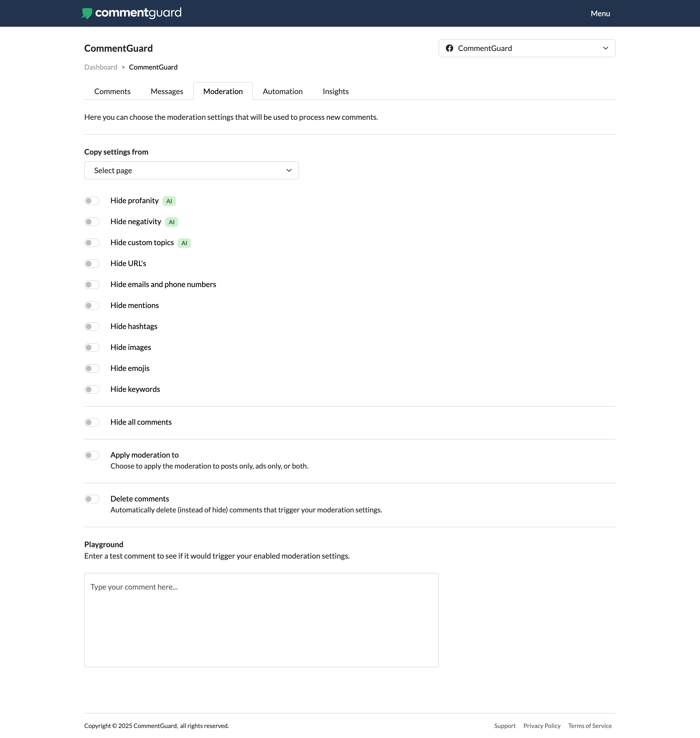The image size is (700, 738).
Task: Enable the Hide negativity toggle
Action: (x=92, y=222)
